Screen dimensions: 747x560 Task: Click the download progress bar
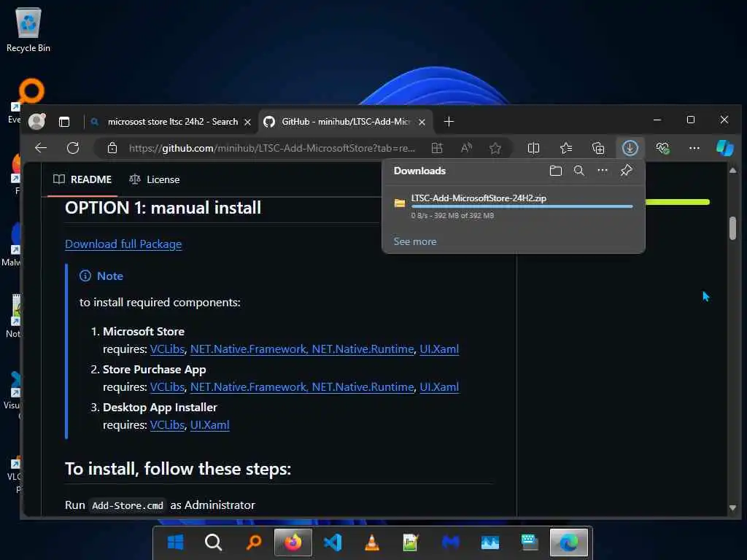click(522, 206)
